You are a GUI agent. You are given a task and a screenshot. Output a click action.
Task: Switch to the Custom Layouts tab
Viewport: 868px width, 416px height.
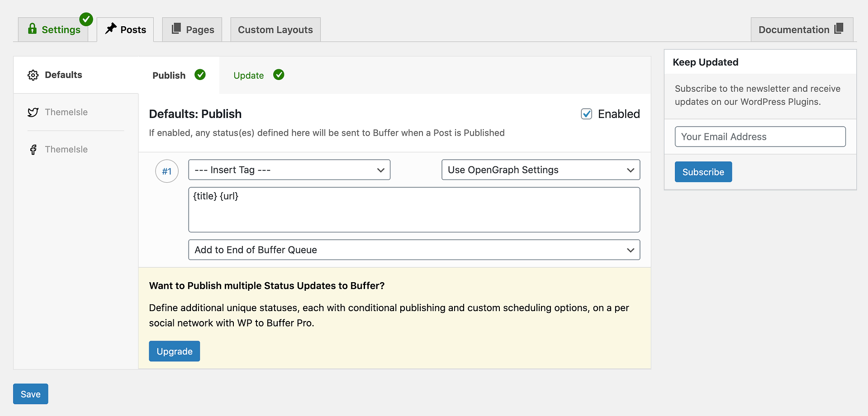(x=275, y=29)
